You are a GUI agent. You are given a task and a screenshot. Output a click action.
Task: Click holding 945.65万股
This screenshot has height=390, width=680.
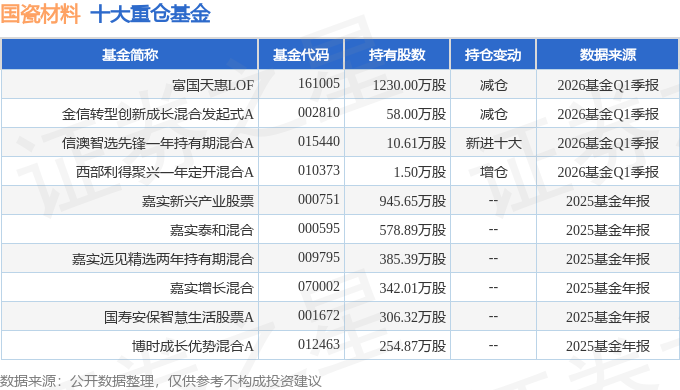pos(413,201)
